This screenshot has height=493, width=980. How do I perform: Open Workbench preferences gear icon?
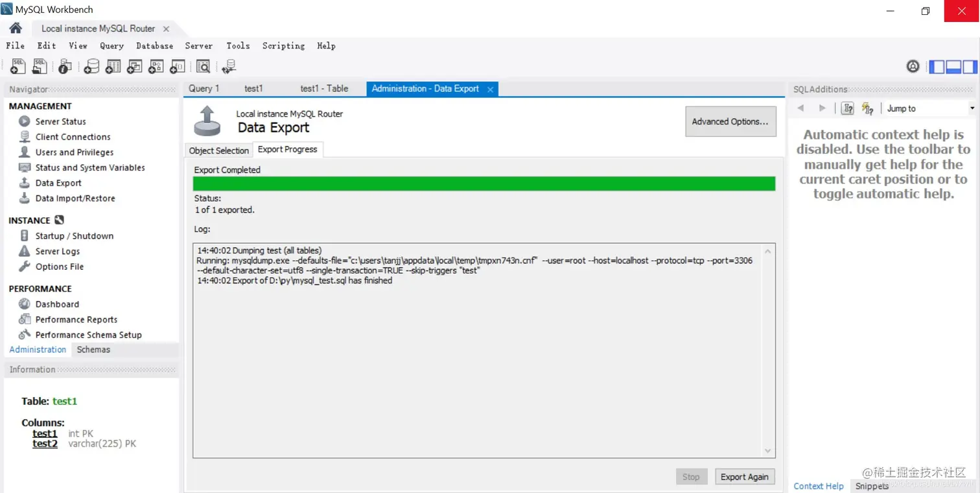pos(913,66)
